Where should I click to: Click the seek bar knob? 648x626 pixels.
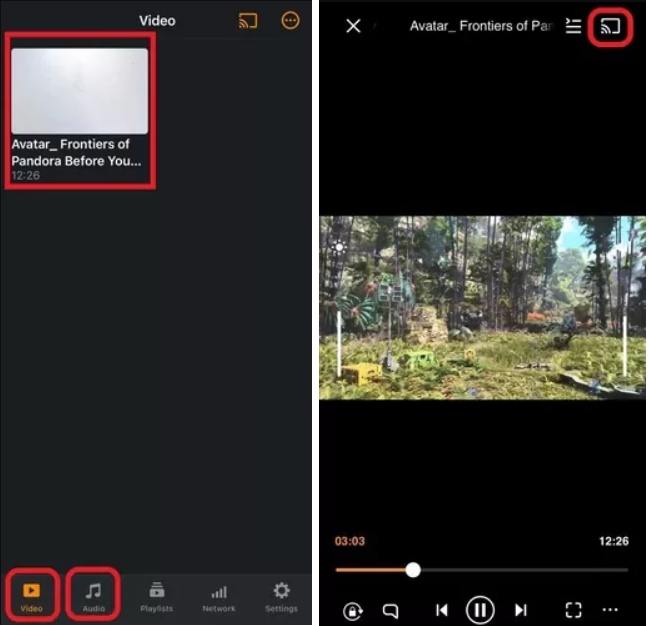pyautogui.click(x=413, y=570)
